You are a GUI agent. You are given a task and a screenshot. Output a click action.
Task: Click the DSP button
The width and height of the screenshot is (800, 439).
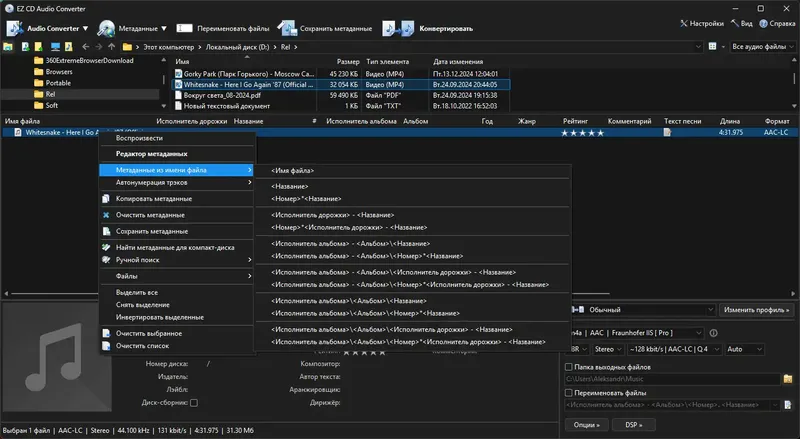(x=632, y=425)
